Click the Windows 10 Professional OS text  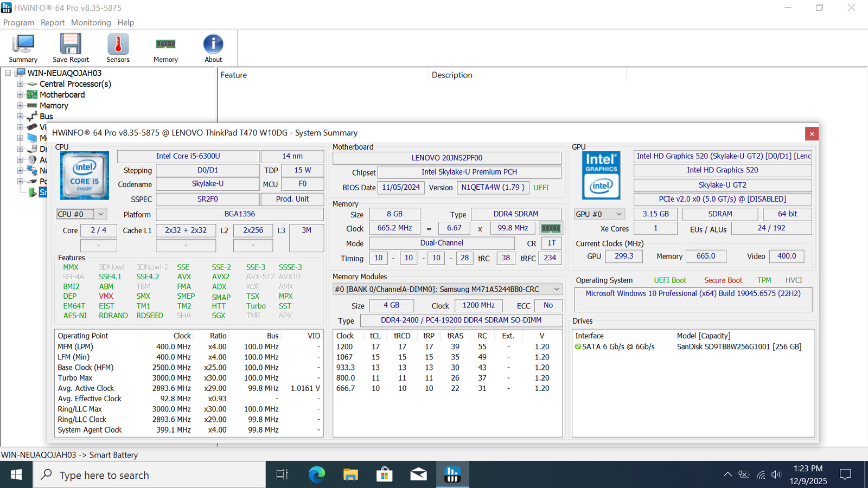point(693,293)
